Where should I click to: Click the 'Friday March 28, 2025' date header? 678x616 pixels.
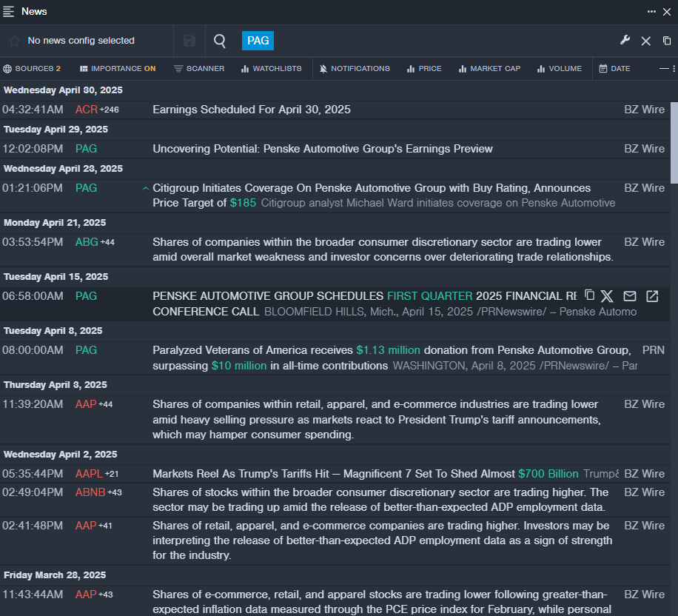coord(55,575)
